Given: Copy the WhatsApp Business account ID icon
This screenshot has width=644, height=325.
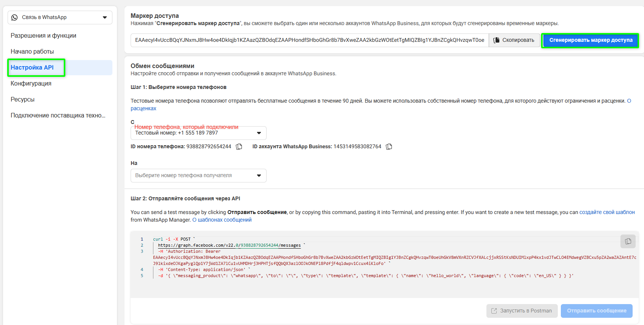Looking at the screenshot, I should point(389,147).
